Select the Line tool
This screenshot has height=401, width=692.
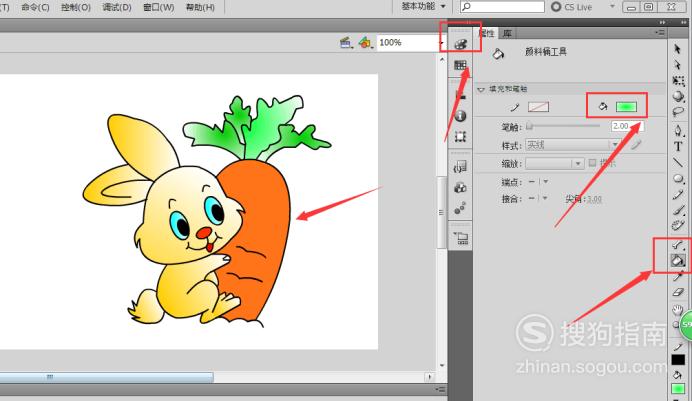coord(678,162)
